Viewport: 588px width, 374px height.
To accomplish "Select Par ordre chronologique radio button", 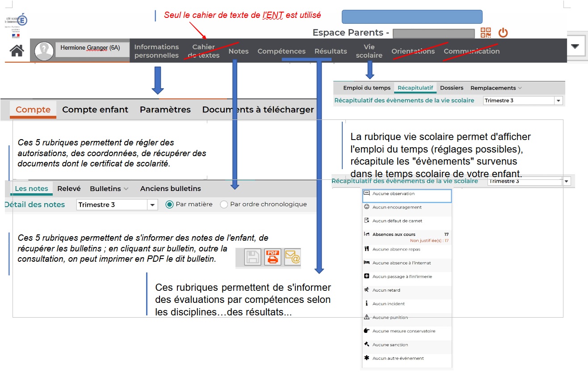I will (x=224, y=204).
